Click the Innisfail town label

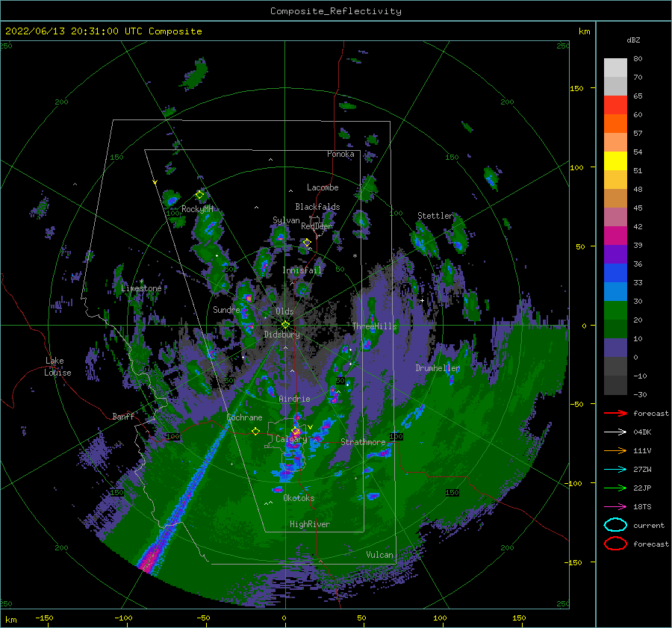point(302,270)
